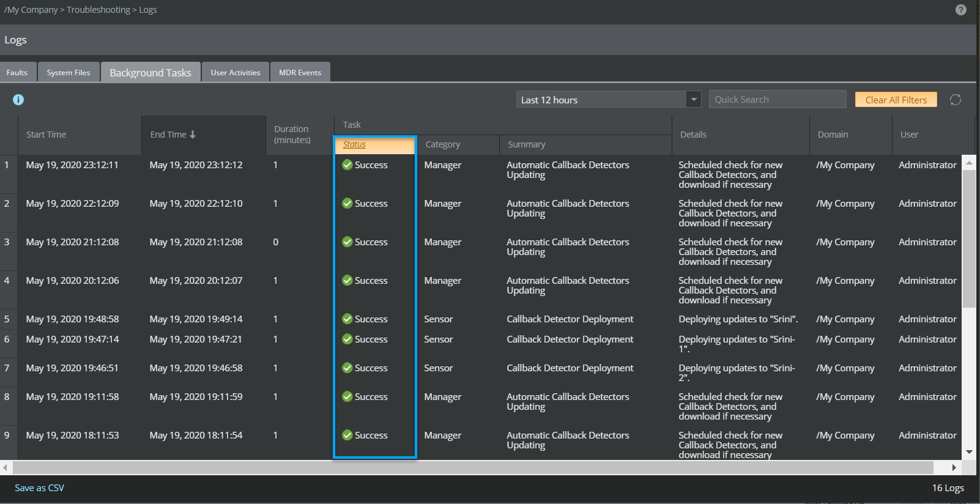Click Sensor category in row 7
The image size is (980, 504).
439,368
